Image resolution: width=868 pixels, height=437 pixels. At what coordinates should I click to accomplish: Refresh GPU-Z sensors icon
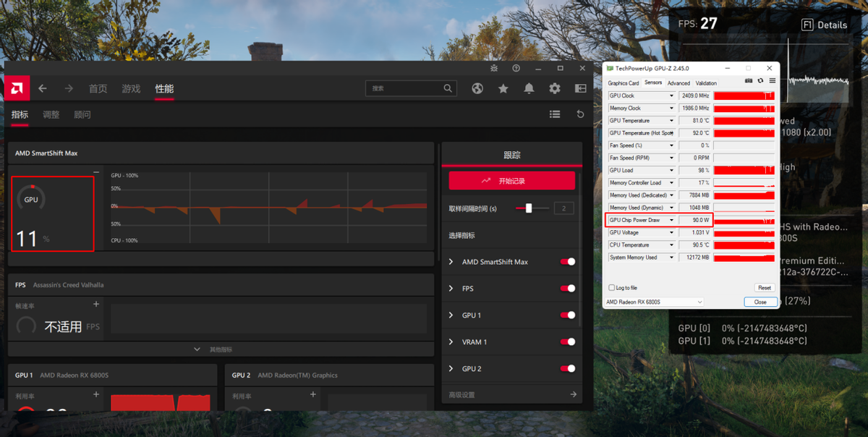[x=760, y=81]
